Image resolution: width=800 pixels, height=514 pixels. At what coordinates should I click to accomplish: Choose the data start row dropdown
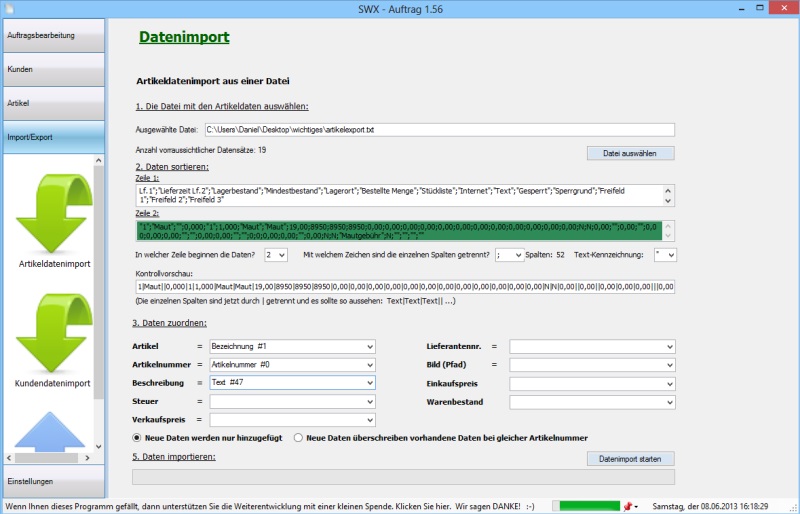pos(275,255)
